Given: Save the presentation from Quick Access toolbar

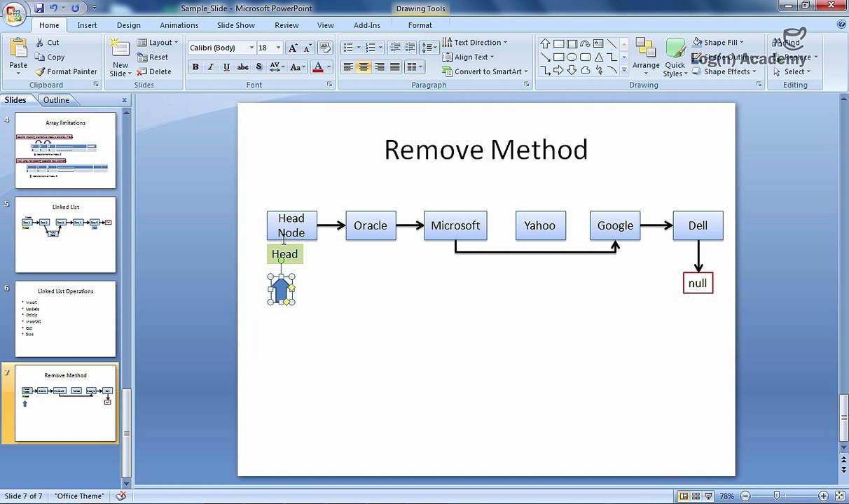Looking at the screenshot, I should (39, 8).
